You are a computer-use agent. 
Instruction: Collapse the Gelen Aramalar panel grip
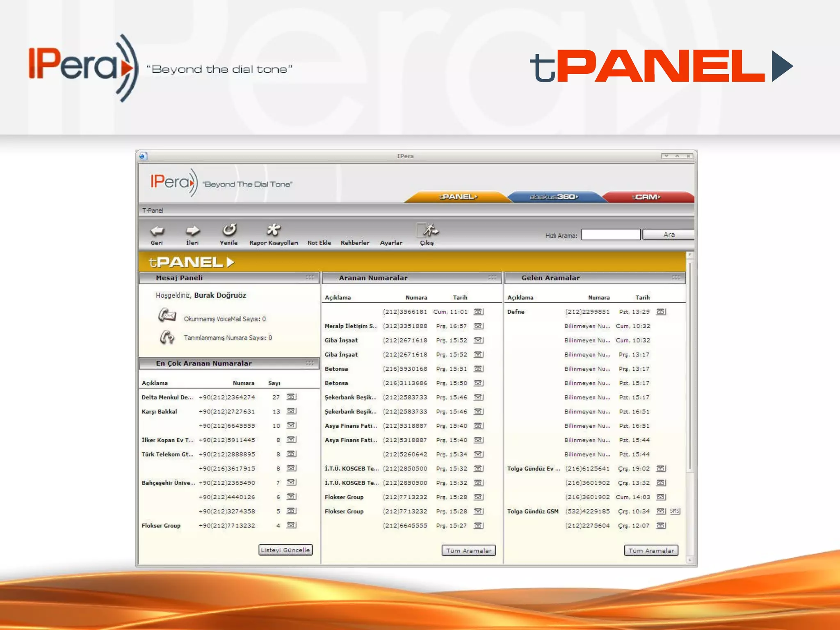[x=676, y=278]
